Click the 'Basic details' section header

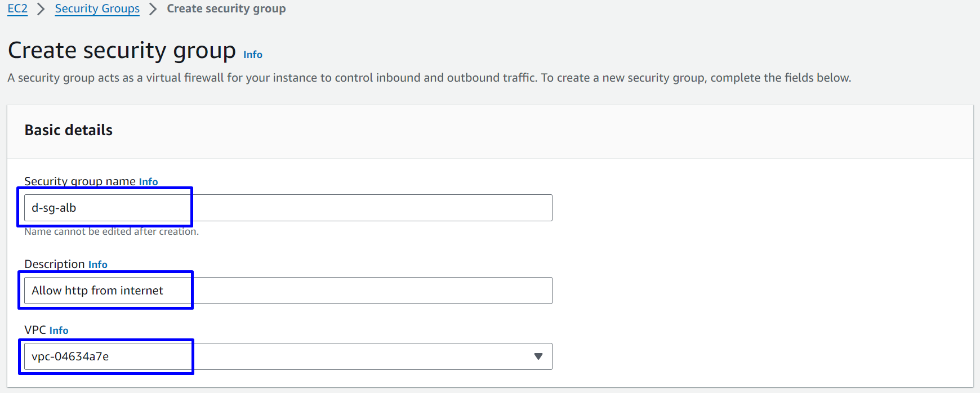pos(69,130)
